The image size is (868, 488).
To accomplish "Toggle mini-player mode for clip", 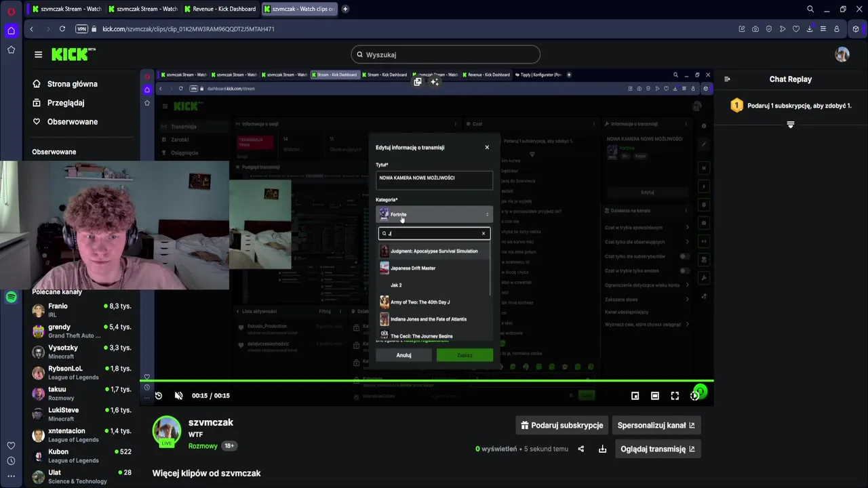I will [635, 396].
